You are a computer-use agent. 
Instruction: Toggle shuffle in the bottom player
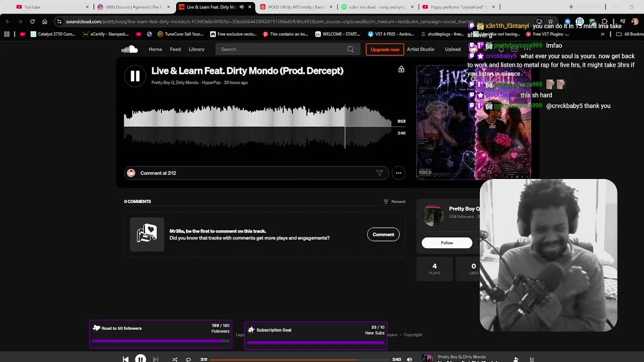click(x=175, y=359)
